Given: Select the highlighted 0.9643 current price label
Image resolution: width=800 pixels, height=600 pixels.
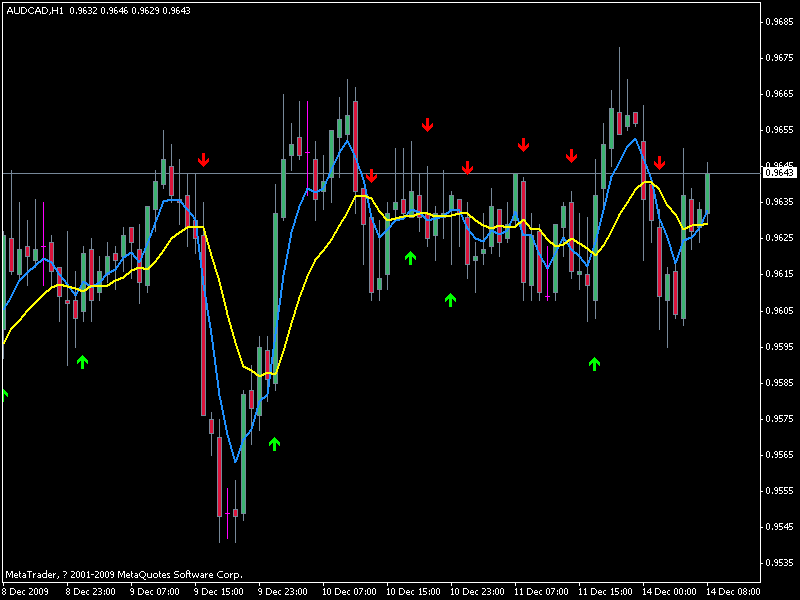Looking at the screenshot, I should coord(780,173).
